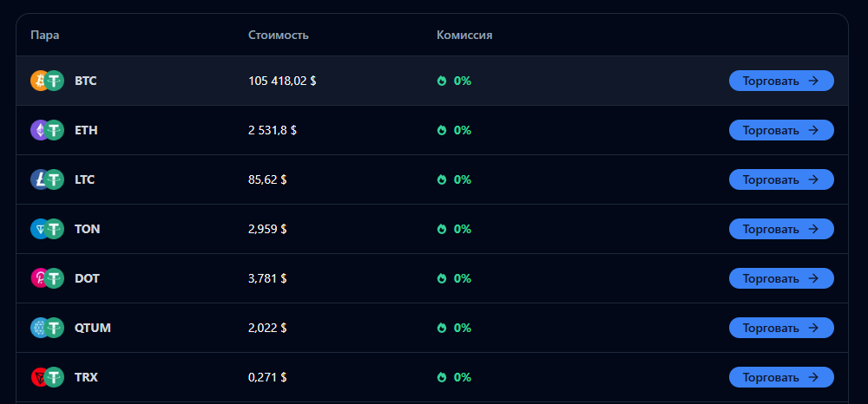Open trading for ETH via Торговать
This screenshot has width=868, height=404.
point(781,130)
